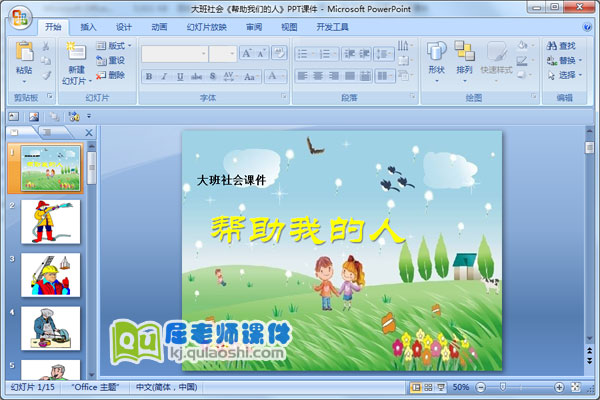This screenshot has height=400, width=600.
Task: Toggle Center paragraph alignment
Action: [318, 76]
